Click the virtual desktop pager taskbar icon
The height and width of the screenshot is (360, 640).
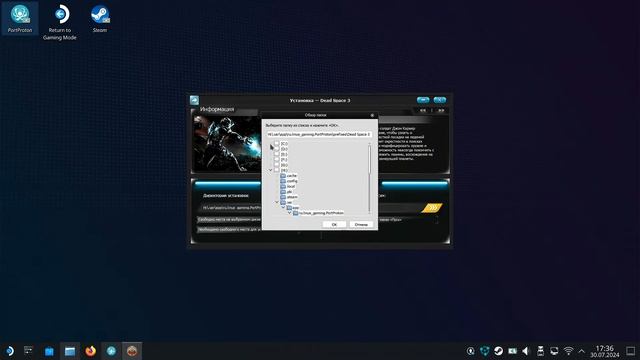28,351
